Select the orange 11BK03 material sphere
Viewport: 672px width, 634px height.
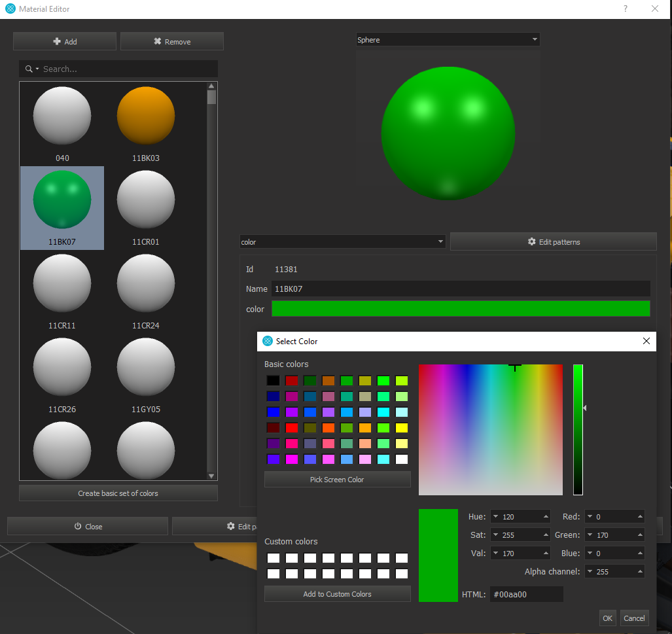point(146,116)
